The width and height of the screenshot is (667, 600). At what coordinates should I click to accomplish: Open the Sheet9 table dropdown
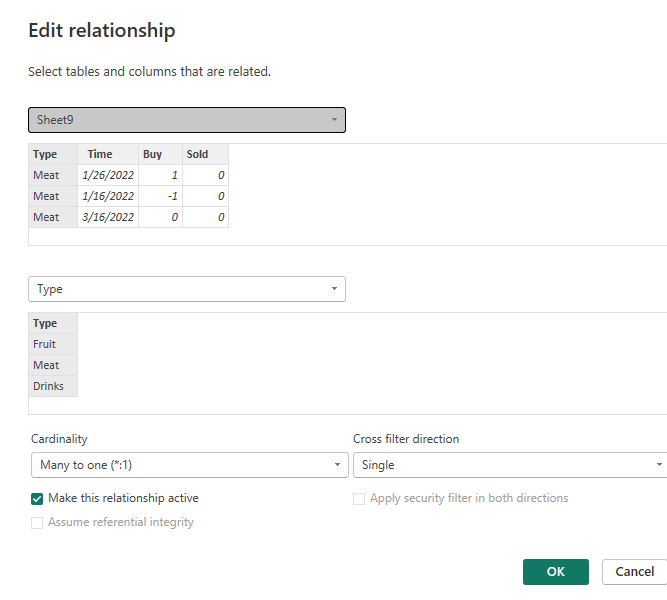tap(187, 120)
